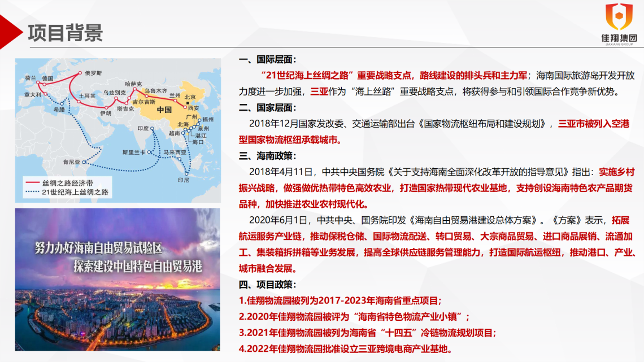The height and width of the screenshot is (362, 644).
Task: Click the red arrow beside the 项目背景 title
Action: click(10, 33)
